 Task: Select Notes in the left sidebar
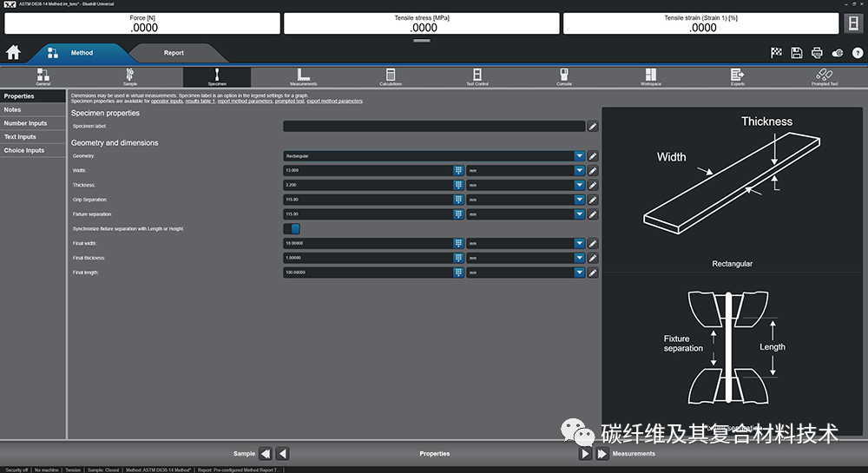pos(33,109)
